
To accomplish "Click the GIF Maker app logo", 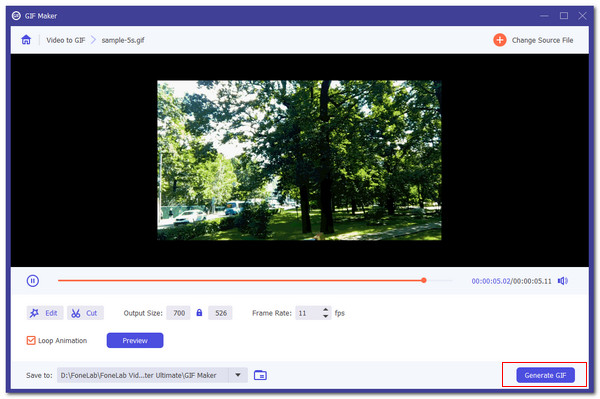I will pos(16,16).
